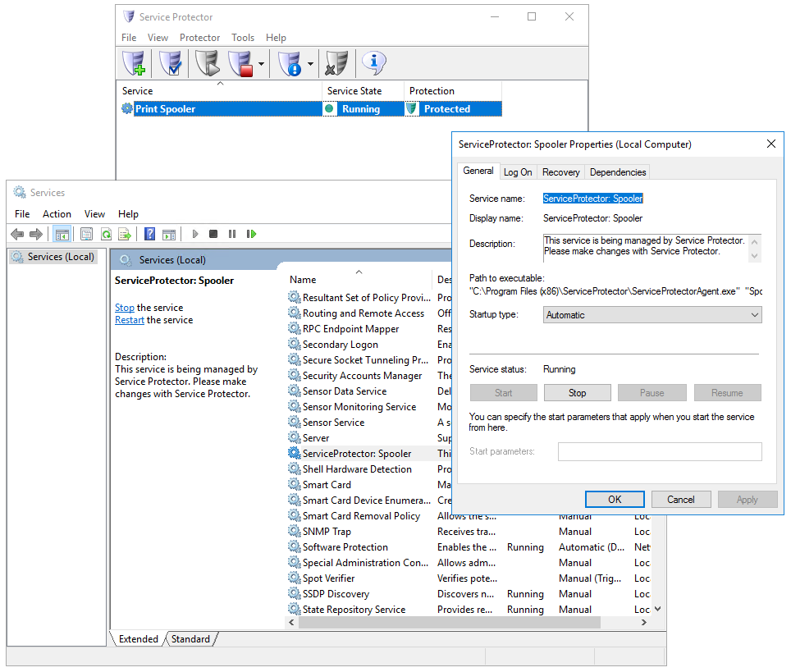
Task: Open the blue info speech bubble icon
Action: [x=374, y=62]
